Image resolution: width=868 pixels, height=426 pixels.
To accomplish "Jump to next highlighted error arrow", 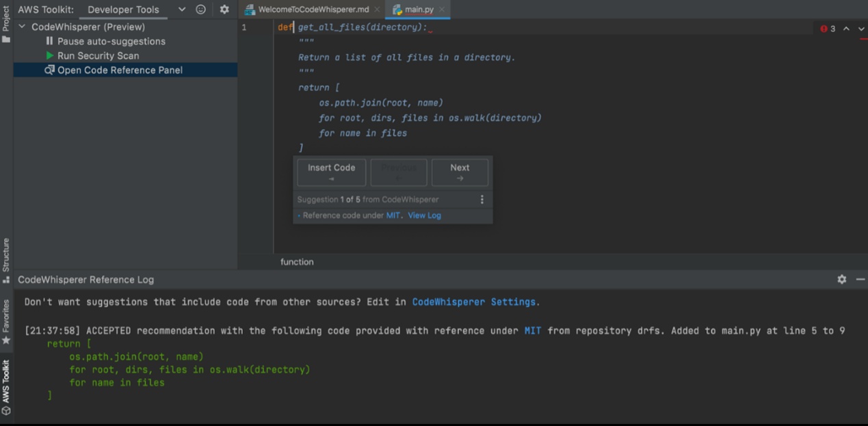I will click(860, 29).
